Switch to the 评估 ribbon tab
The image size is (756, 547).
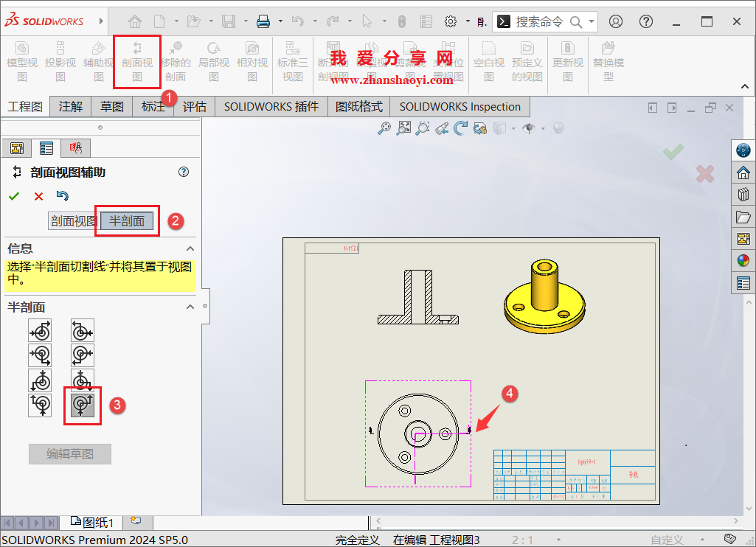[194, 106]
